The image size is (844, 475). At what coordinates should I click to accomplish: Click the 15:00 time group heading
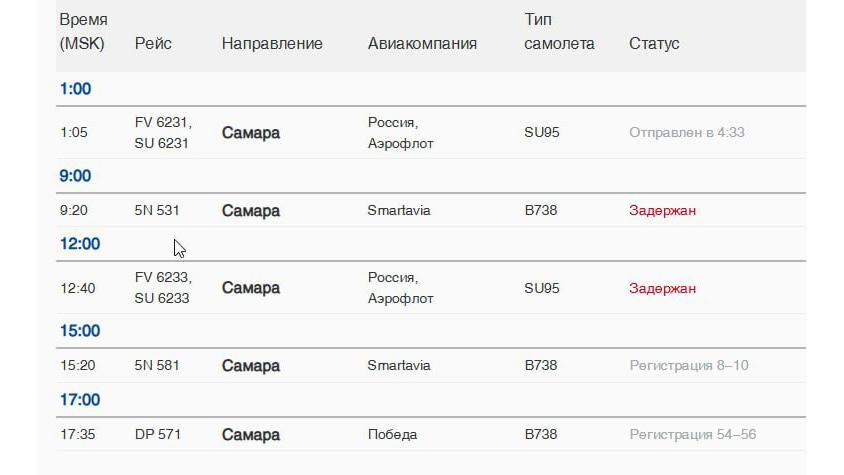80,331
